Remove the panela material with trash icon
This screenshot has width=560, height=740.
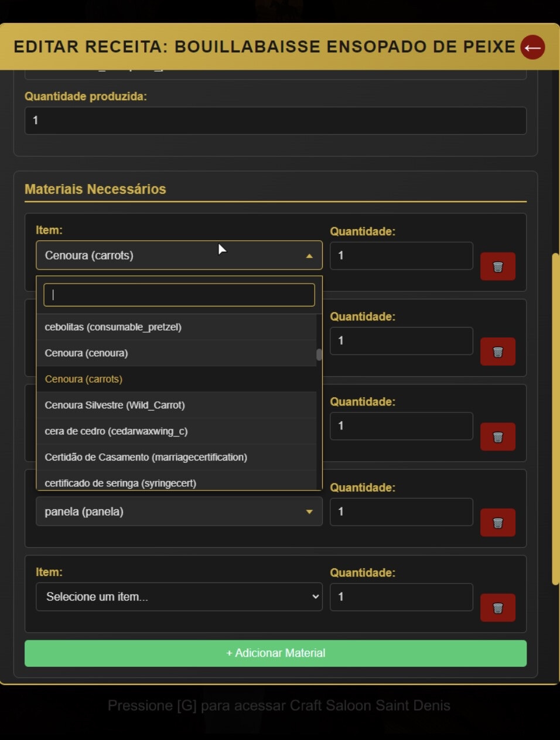pyautogui.click(x=497, y=523)
